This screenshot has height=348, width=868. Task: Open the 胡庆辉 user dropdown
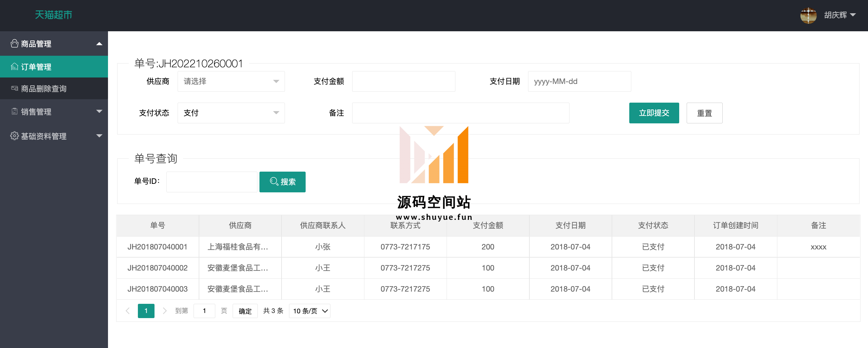pos(840,15)
